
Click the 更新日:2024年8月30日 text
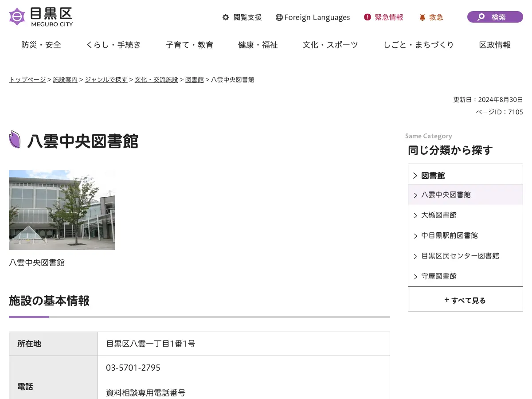[488, 100]
